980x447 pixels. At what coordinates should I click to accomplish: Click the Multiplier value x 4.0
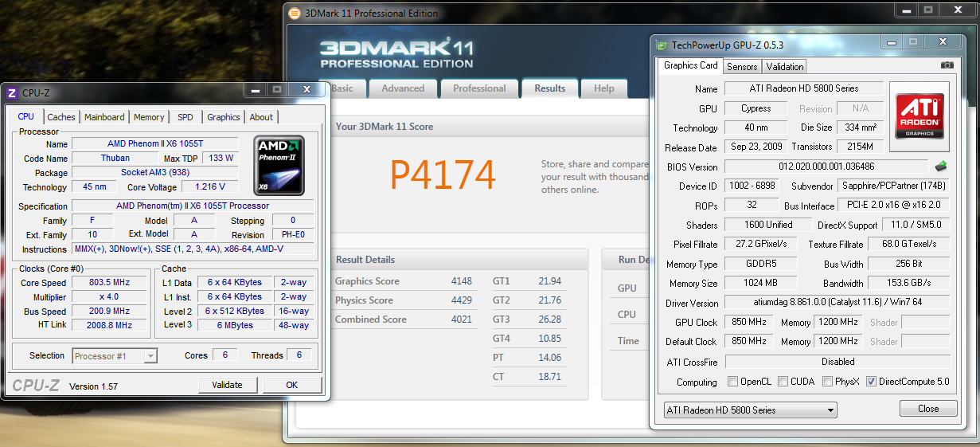pyautogui.click(x=109, y=296)
